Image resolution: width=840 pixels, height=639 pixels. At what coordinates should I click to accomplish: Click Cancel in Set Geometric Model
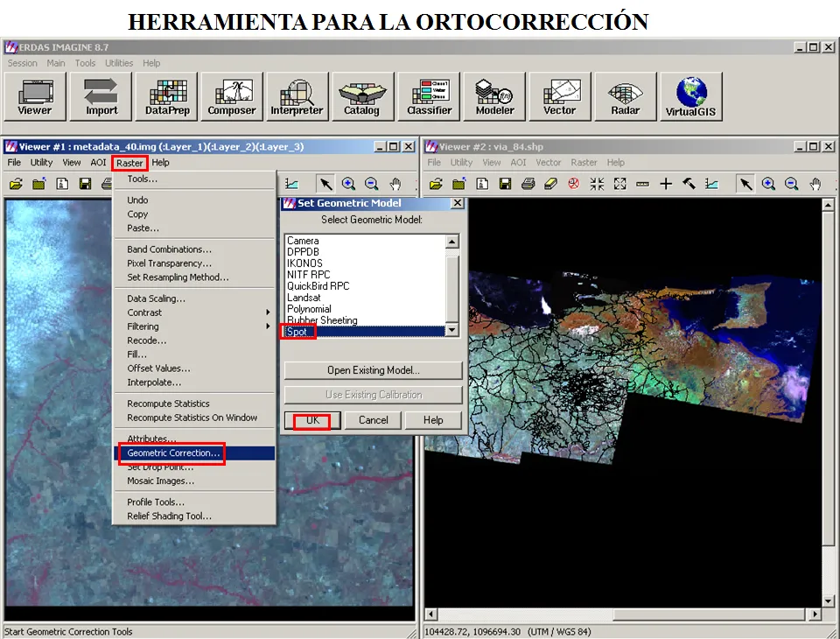pos(374,420)
